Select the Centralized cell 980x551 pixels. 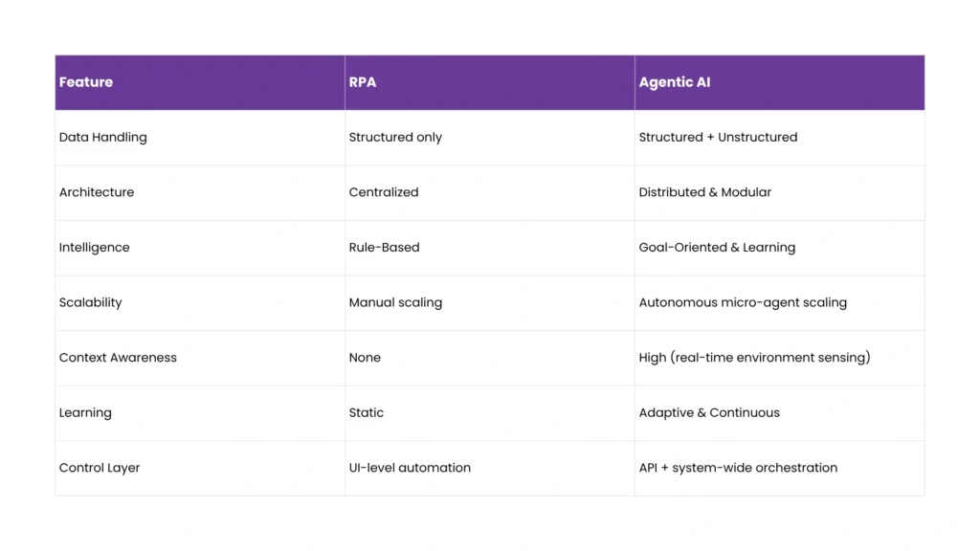(x=384, y=192)
